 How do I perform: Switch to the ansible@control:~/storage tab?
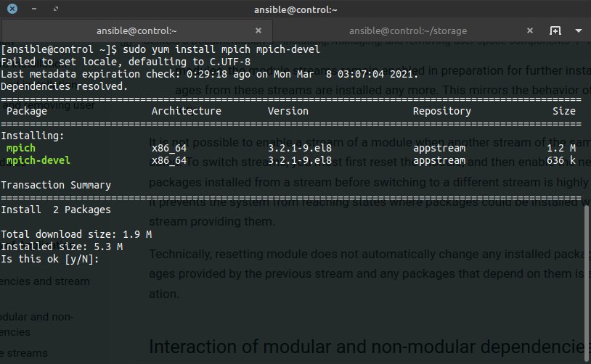point(408,30)
